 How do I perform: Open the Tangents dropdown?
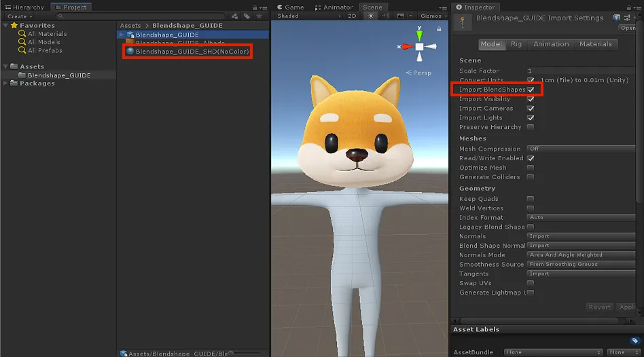click(x=581, y=274)
